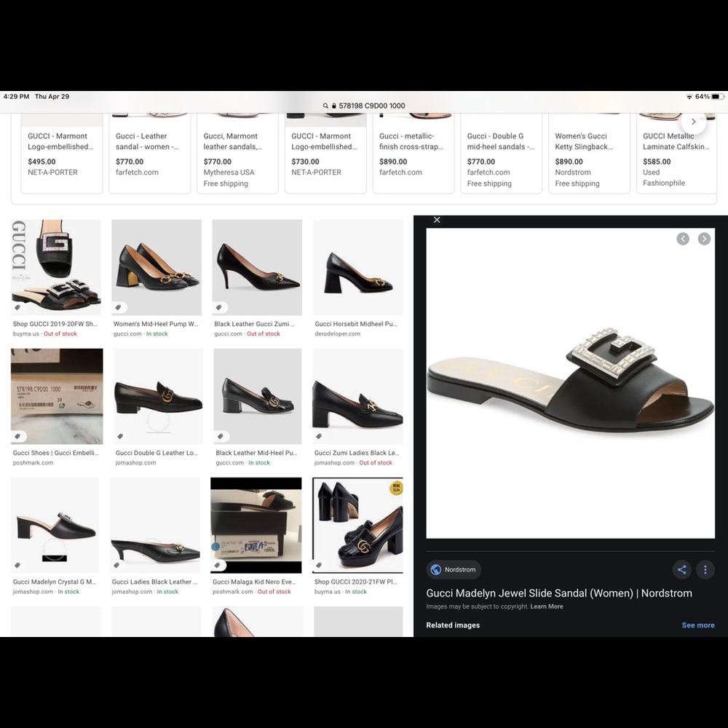Tap product tag icon on poshmark box label image
This screenshot has width=728, height=728.
17,436
